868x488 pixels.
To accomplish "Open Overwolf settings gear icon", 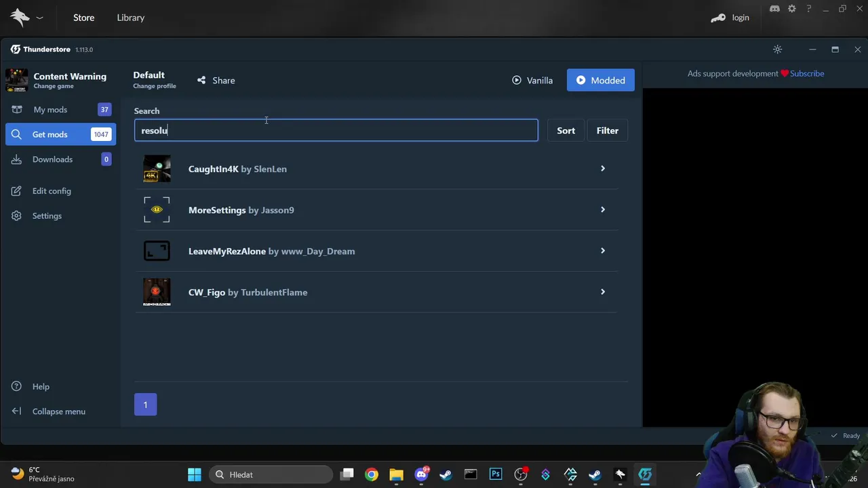I will click(792, 9).
